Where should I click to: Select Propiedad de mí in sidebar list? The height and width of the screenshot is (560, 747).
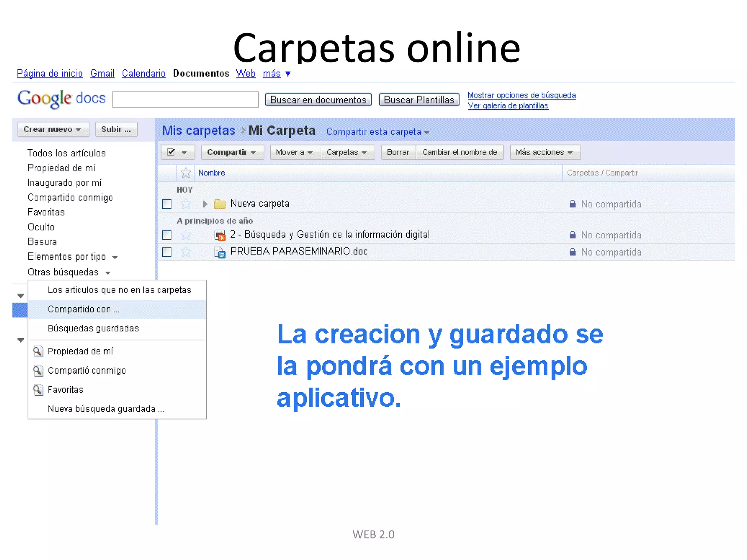(61, 168)
